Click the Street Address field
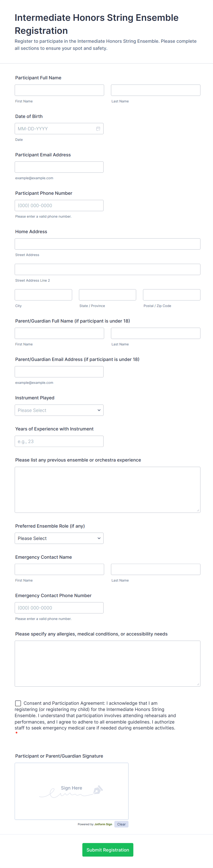The image size is (213, 868). pyautogui.click(x=107, y=244)
